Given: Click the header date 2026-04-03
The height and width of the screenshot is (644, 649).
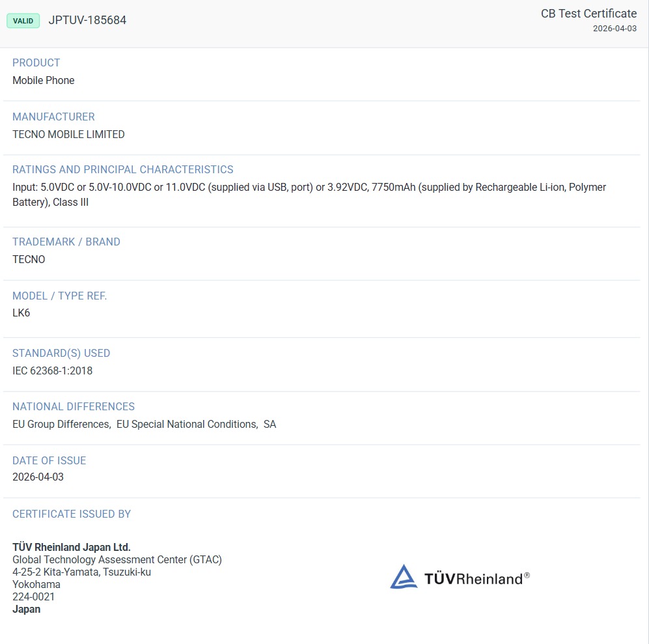Looking at the screenshot, I should [614, 29].
